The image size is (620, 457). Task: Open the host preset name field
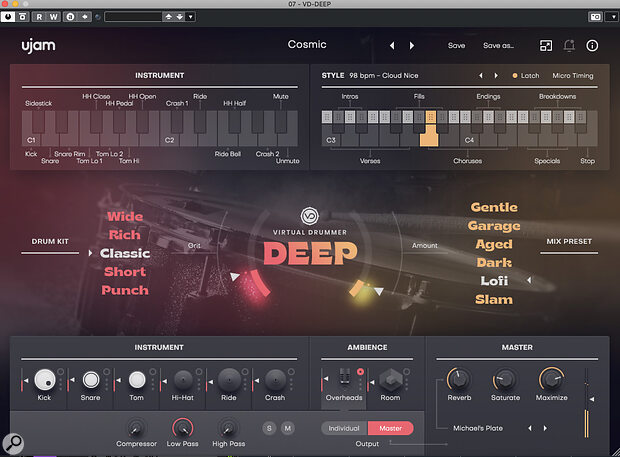pyautogui.click(x=133, y=17)
